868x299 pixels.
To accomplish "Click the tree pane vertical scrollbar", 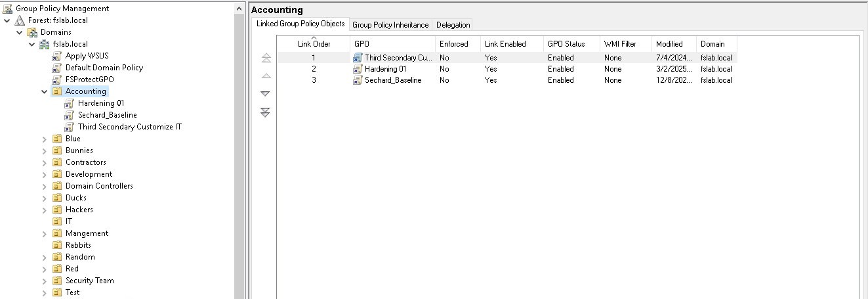I will (239, 151).
